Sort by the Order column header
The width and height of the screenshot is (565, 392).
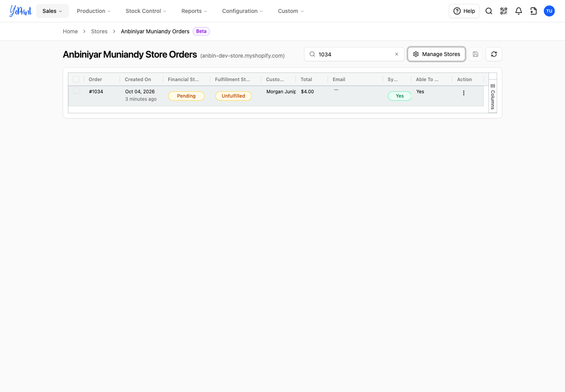click(x=95, y=79)
